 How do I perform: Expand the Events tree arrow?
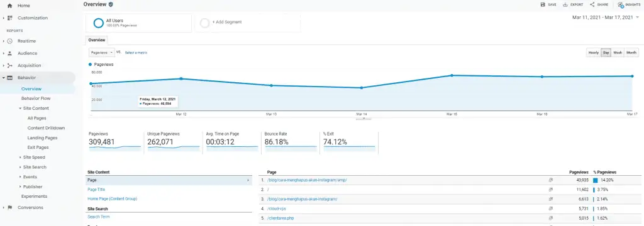20,177
